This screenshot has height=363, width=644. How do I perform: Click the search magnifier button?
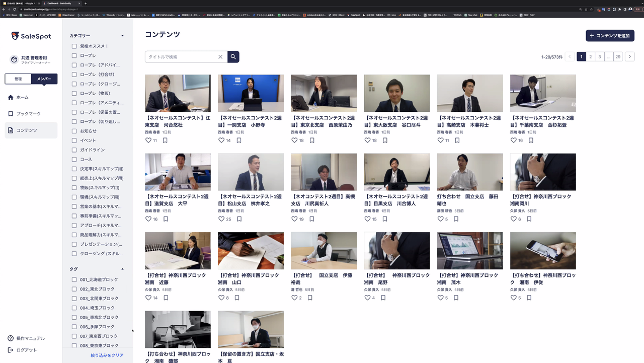point(233,57)
